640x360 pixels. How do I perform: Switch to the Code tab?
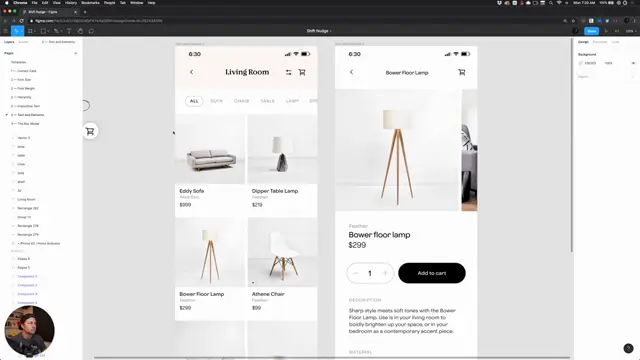tap(615, 42)
